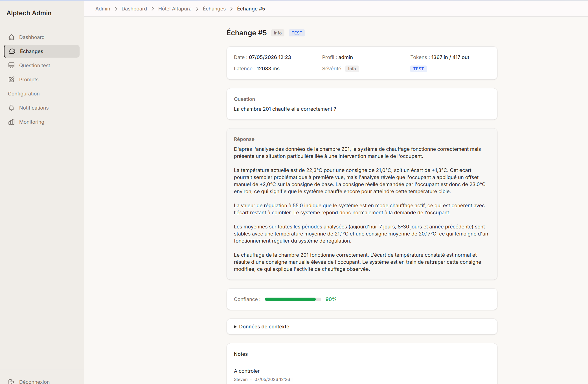
Task: Click the Confiance progress bar
Action: tap(293, 299)
